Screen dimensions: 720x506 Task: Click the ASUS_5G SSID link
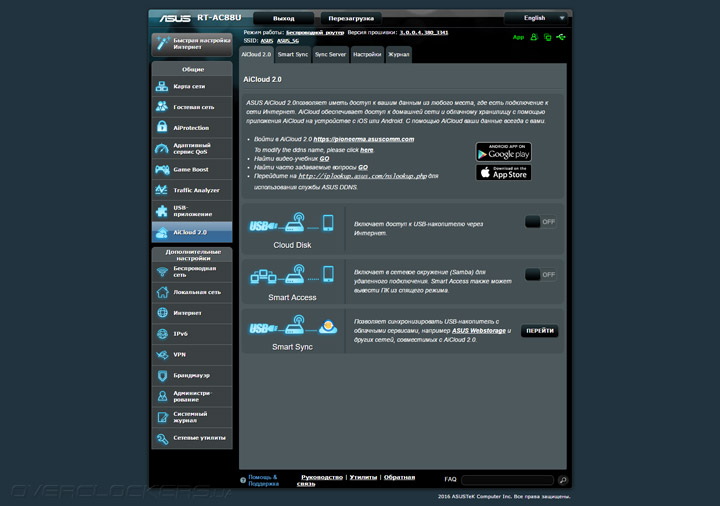click(287, 41)
